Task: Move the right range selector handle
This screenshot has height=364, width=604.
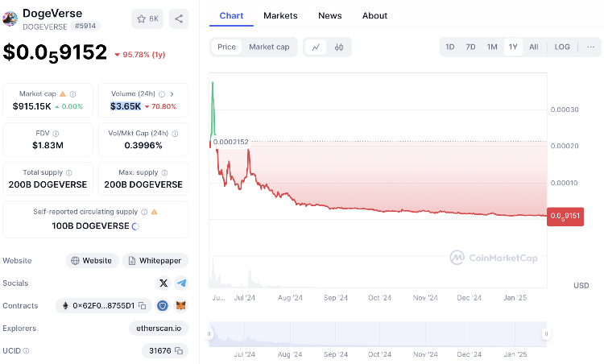Action: click(546, 333)
